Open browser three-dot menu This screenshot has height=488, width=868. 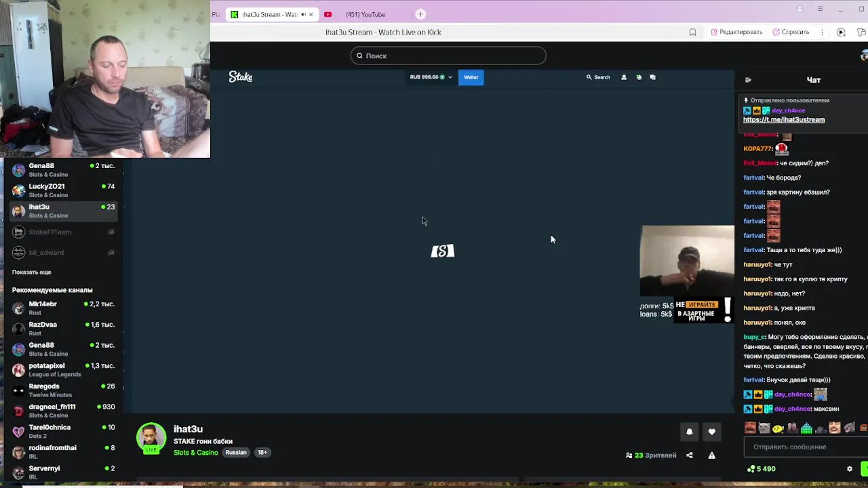[822, 32]
